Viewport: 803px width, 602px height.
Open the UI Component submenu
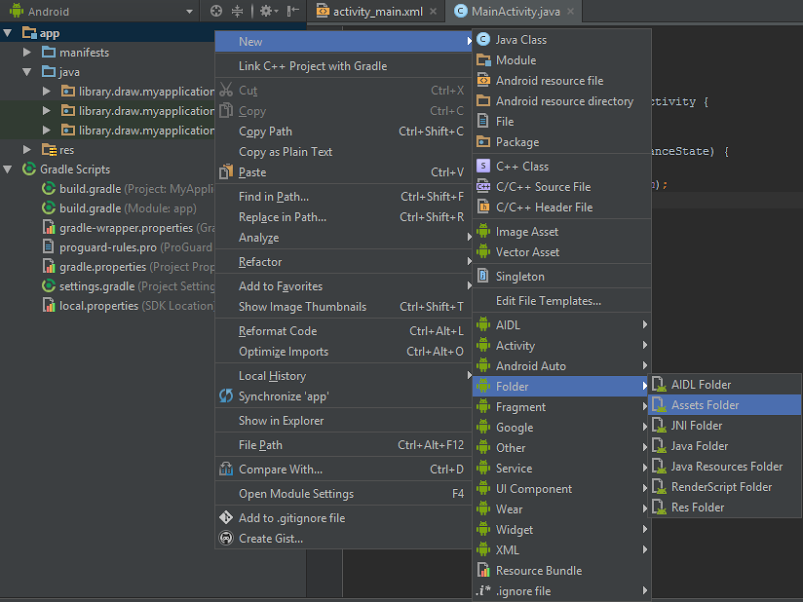[x=562, y=489]
